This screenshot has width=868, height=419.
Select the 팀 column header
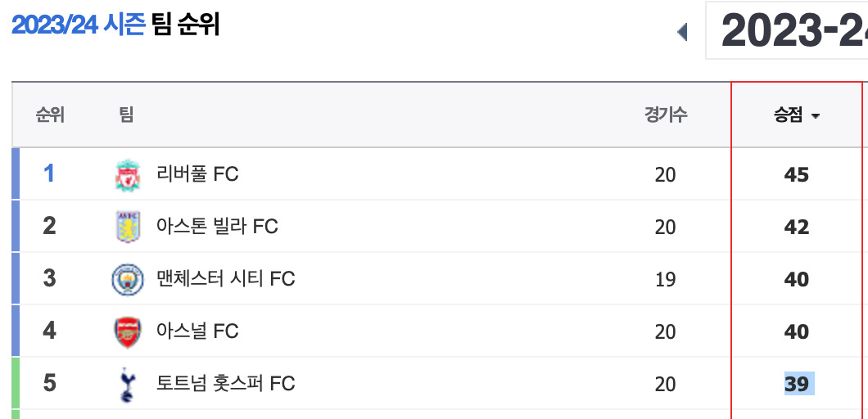(x=126, y=115)
